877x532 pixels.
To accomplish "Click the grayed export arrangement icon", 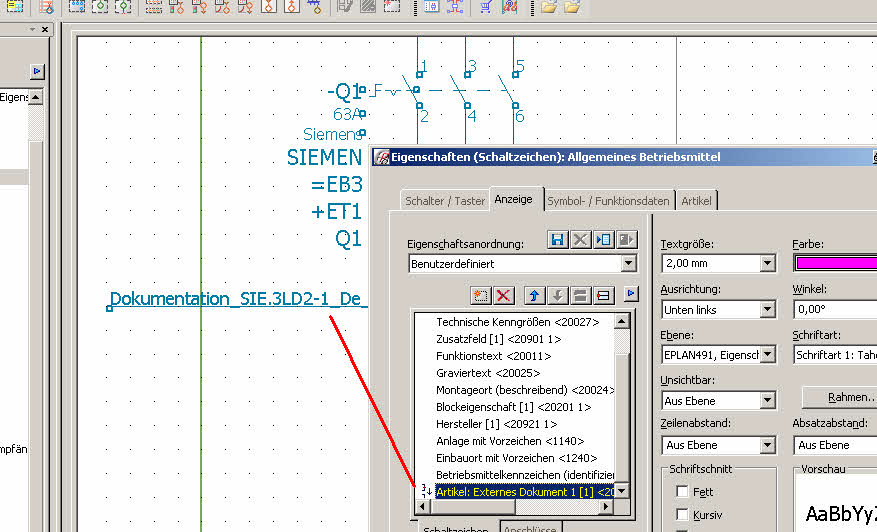I will [x=626, y=239].
